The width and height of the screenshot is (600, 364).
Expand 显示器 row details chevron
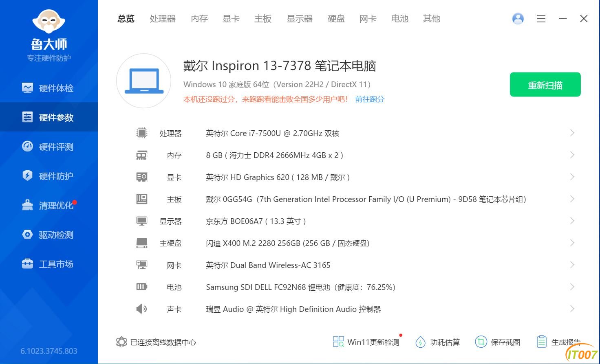[x=572, y=221]
